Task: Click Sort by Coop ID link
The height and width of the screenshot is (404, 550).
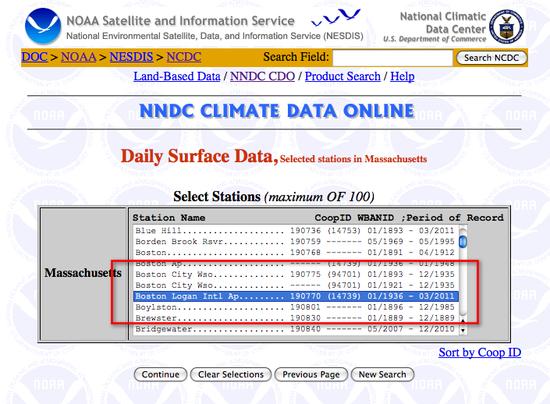Action: (480, 352)
